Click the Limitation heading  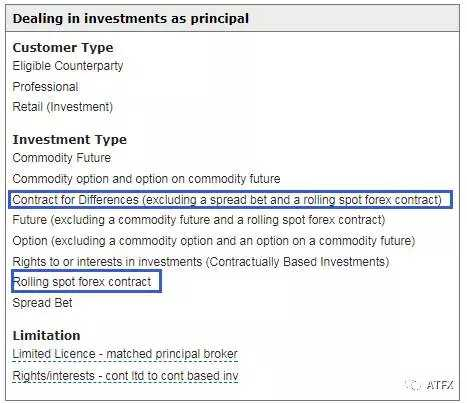tap(46, 335)
